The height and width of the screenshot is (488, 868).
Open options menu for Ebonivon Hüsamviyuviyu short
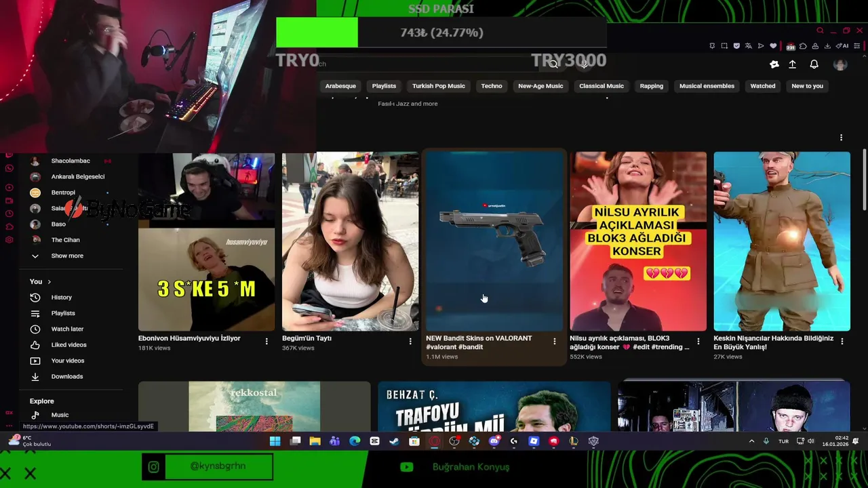tap(267, 341)
